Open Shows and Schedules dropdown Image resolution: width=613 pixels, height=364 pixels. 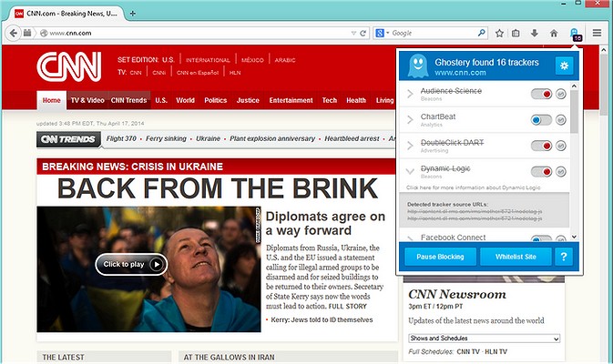coord(485,339)
